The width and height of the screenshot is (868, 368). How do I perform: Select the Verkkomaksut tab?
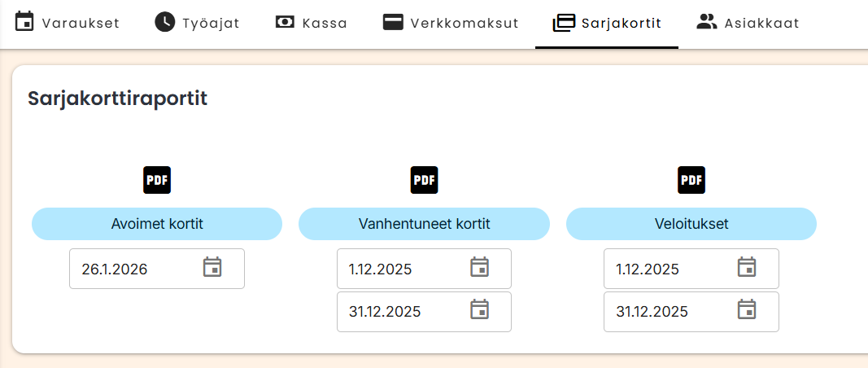click(451, 23)
